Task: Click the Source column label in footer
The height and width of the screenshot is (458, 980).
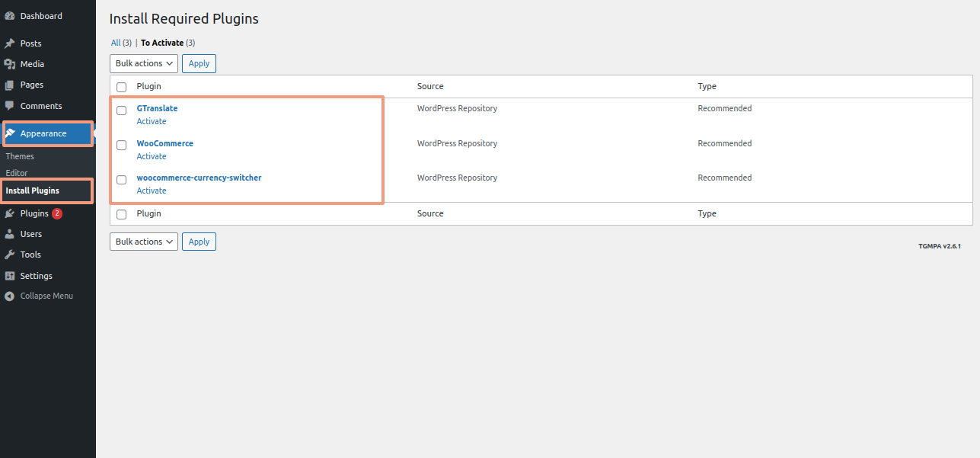Action: tap(430, 213)
